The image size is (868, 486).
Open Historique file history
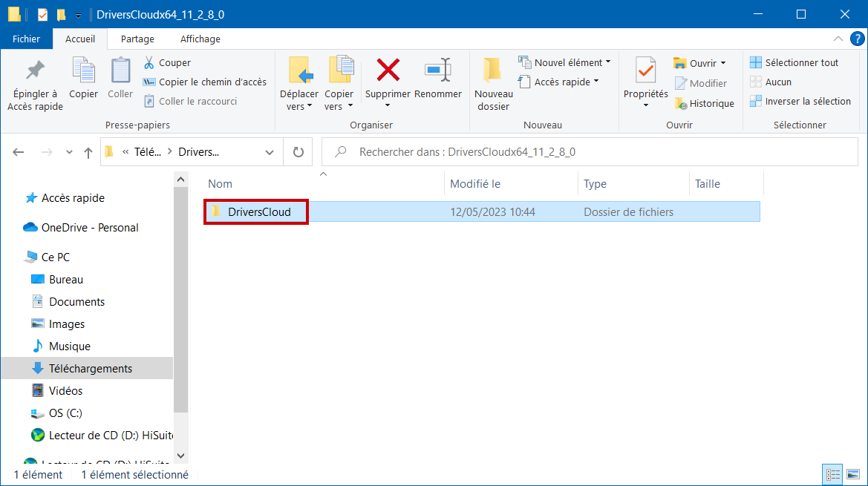click(704, 103)
